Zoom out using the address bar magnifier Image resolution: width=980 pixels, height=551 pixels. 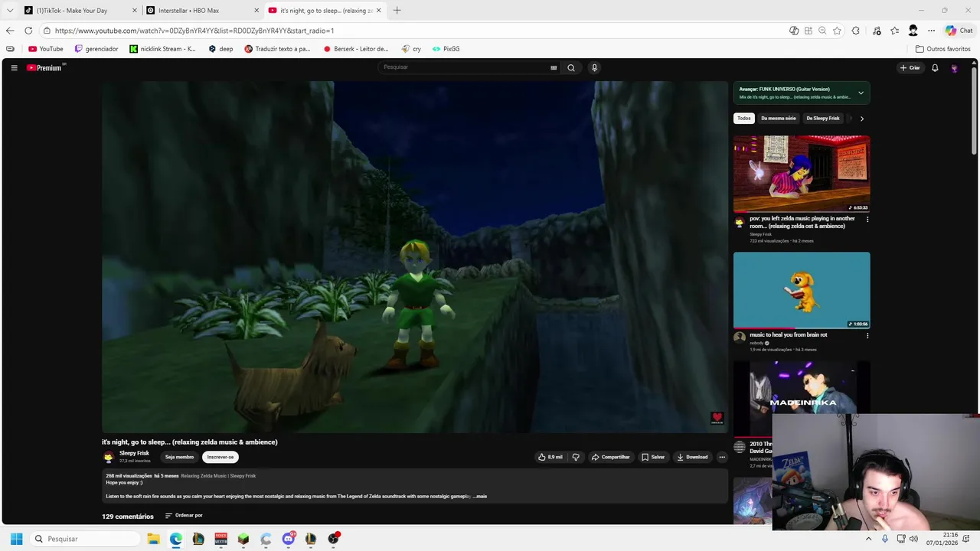(822, 31)
